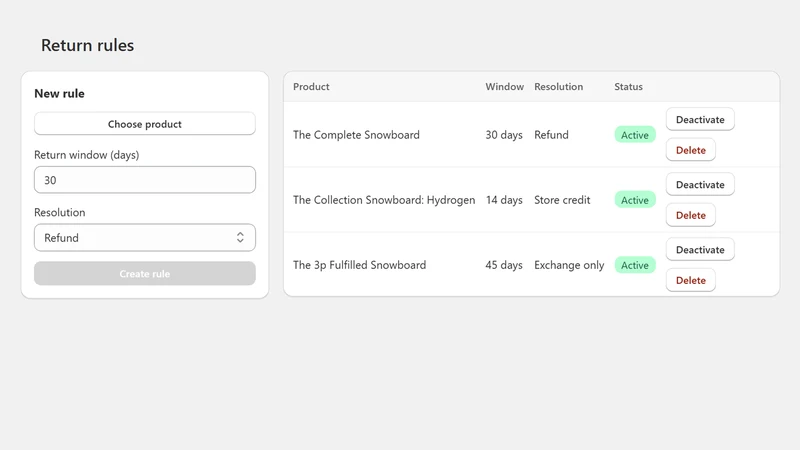The height and width of the screenshot is (450, 800).
Task: Deactivate The Complete Snowboard rule
Action: click(700, 119)
